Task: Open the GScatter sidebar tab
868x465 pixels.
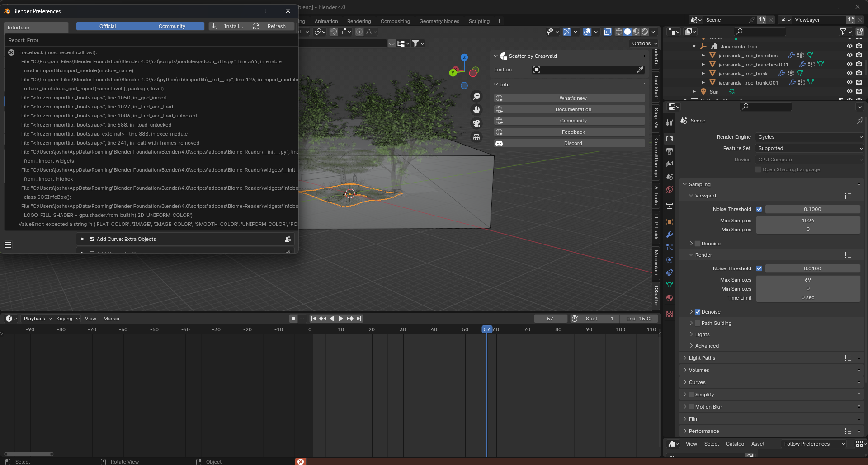Action: 656,296
